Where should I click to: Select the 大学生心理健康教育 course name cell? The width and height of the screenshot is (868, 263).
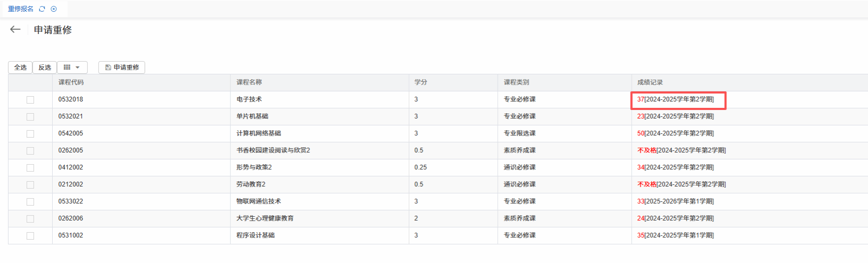pos(265,218)
